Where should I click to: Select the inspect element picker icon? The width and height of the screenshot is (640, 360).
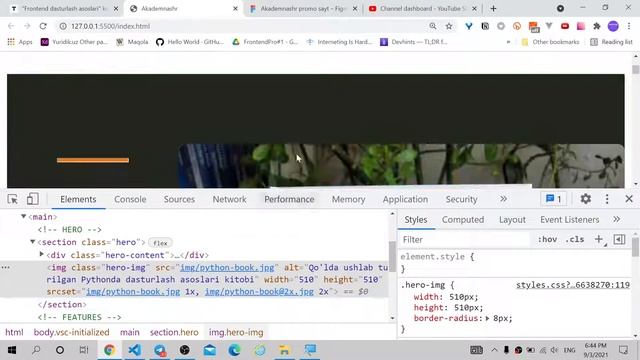pyautogui.click(x=12, y=199)
